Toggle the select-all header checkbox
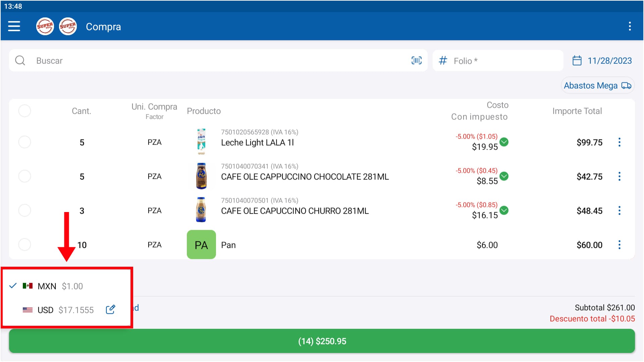This screenshot has width=644, height=362. [24, 111]
